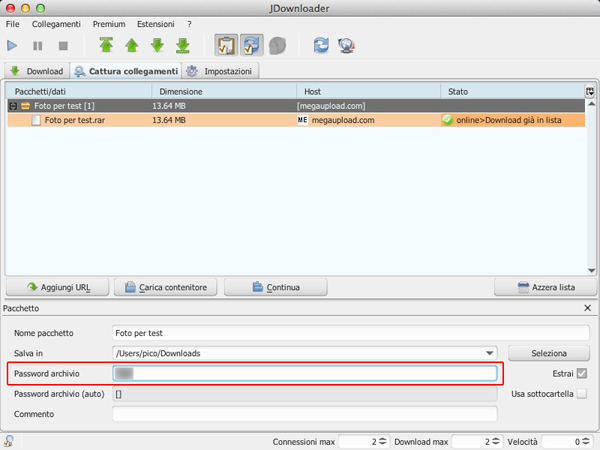Viewport: 600px width, 450px height.
Task: Open the Salva in path dropdown
Action: pyautogui.click(x=489, y=353)
